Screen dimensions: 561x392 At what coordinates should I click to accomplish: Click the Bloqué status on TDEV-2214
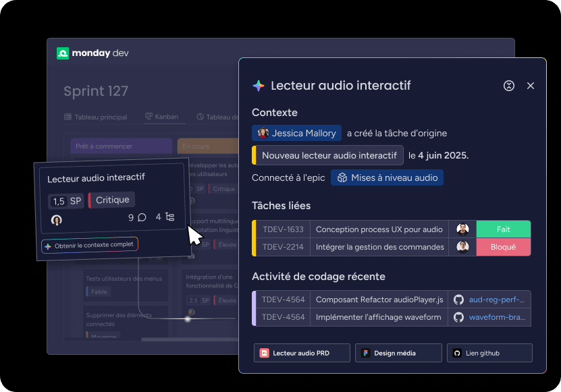pos(504,247)
